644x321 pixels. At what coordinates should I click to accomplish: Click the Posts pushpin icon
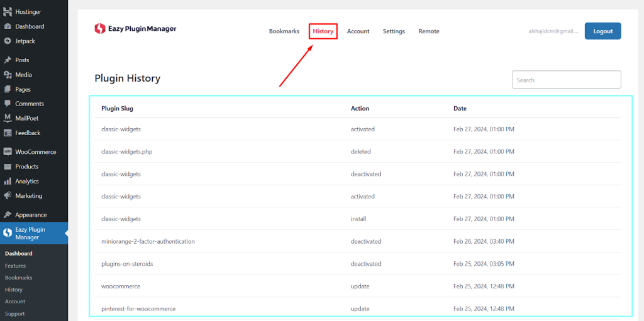coord(8,60)
